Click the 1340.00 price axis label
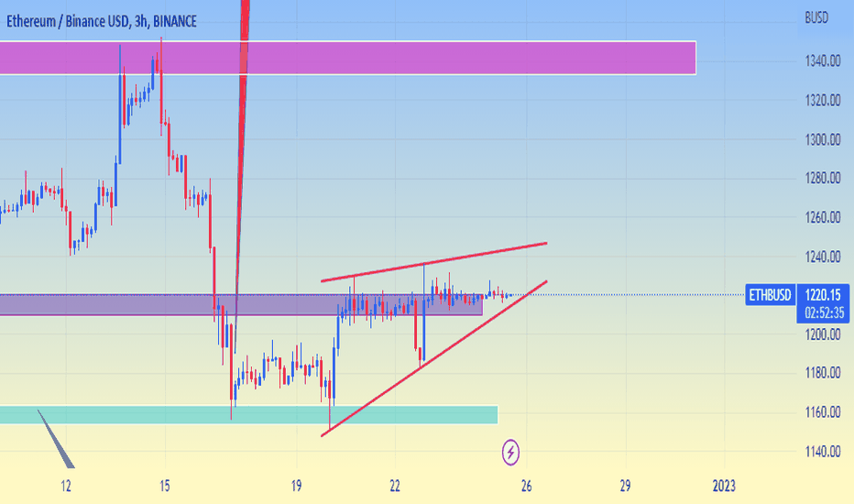 pyautogui.click(x=823, y=61)
